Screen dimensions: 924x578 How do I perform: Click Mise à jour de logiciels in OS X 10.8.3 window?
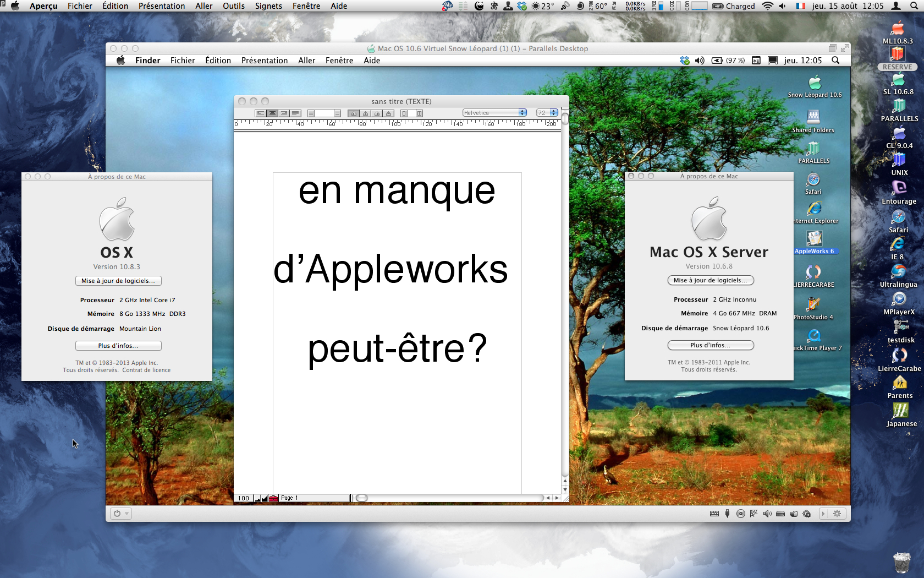point(118,281)
